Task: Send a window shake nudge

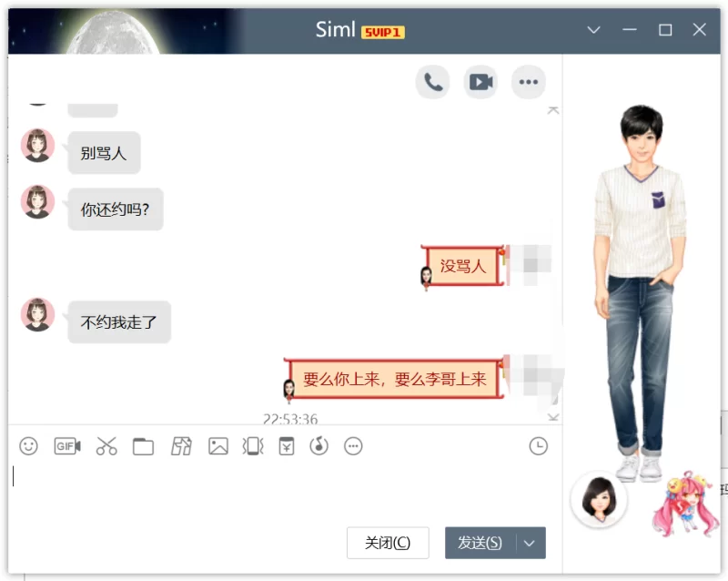Action: (252, 446)
